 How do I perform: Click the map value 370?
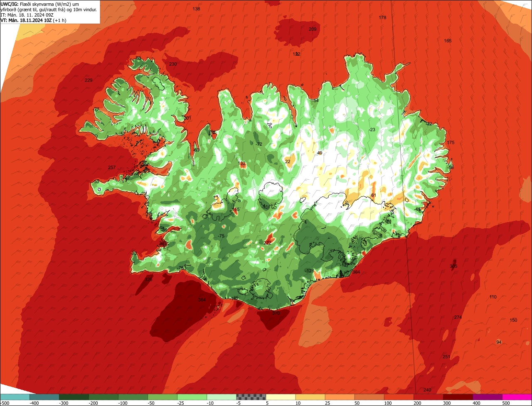point(276,313)
